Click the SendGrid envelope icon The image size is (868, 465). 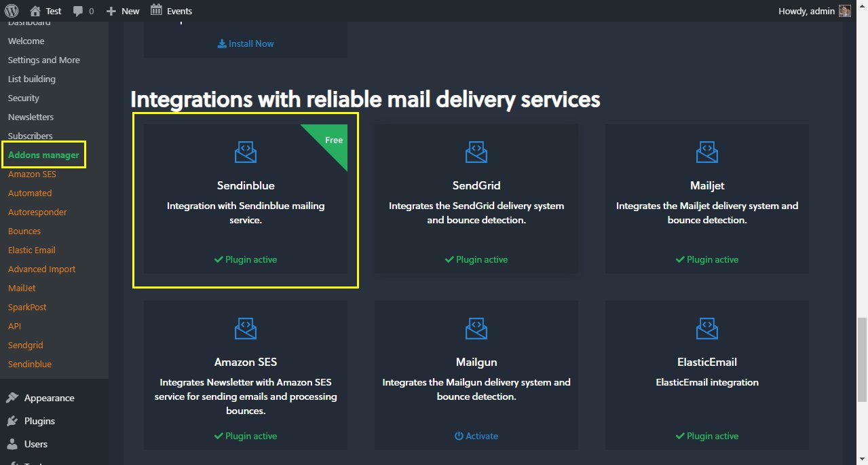tap(476, 151)
